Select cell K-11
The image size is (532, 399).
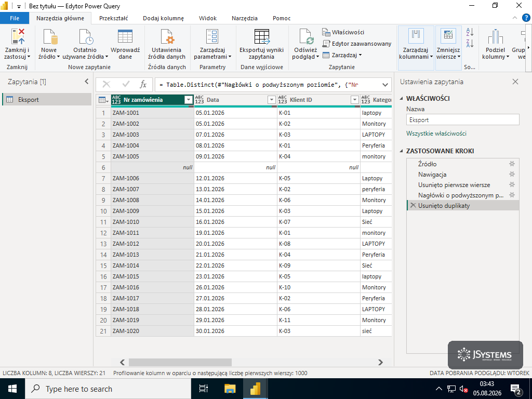[318, 320]
